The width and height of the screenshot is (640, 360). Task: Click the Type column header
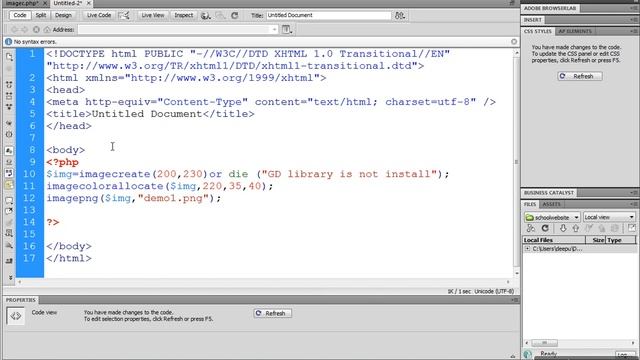(621, 240)
